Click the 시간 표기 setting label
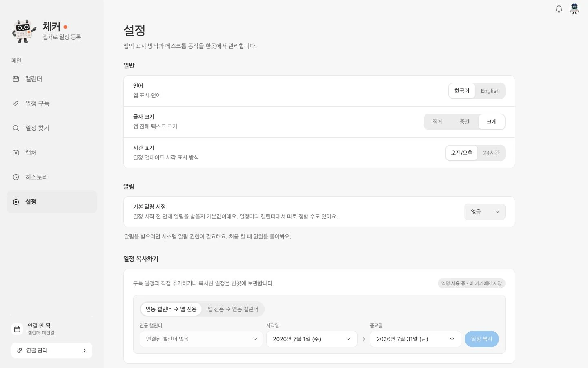Image resolution: width=588 pixels, height=368 pixels. coord(144,148)
